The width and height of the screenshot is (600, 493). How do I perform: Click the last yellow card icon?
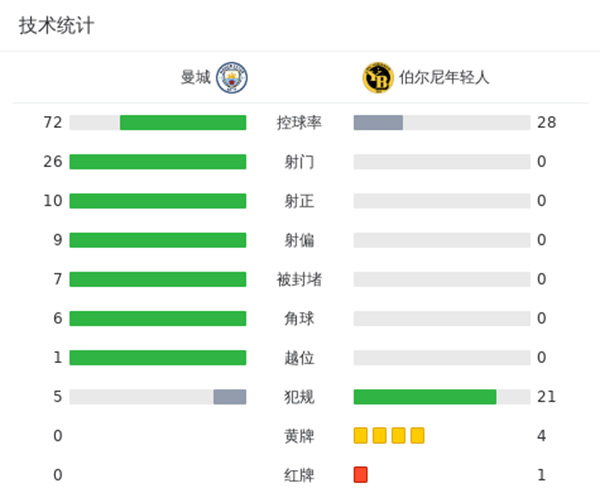pos(417,435)
